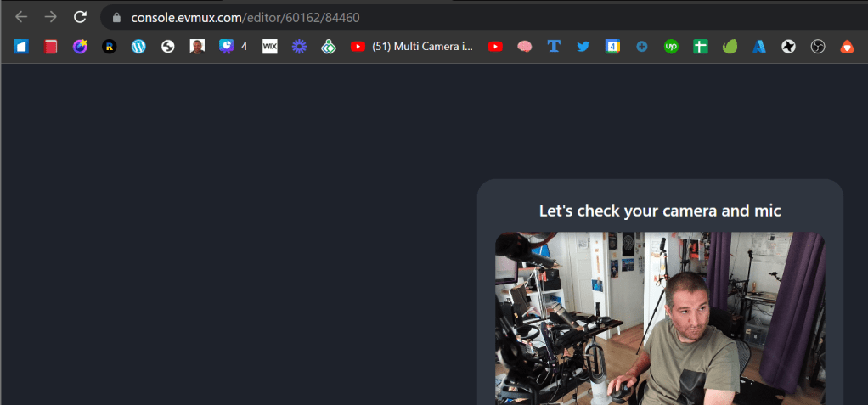Image resolution: width=868 pixels, height=405 pixels.
Task: Open the OBS Studio bookmark
Action: (x=818, y=47)
